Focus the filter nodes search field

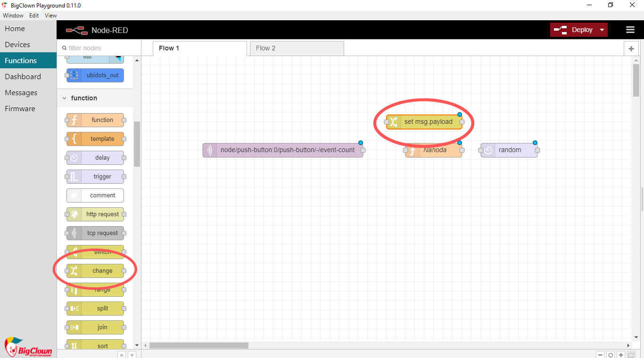pyautogui.click(x=99, y=48)
